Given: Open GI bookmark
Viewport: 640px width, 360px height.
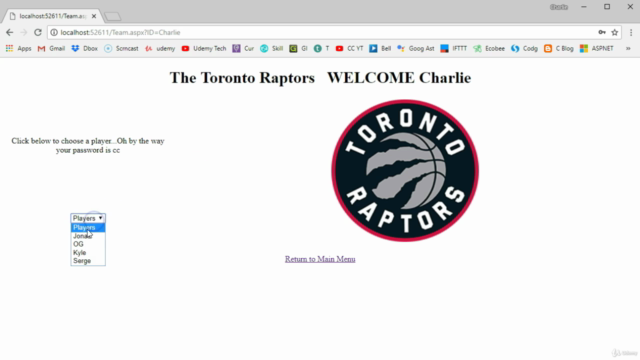Looking at the screenshot, I should 298,49.
